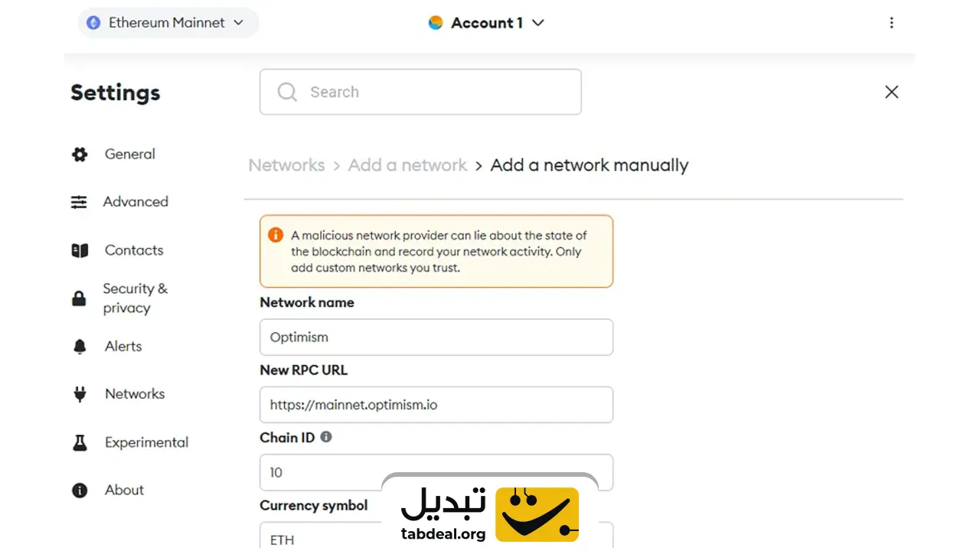Click the Chain ID info tooltip icon
Screen dimensions: 980x551
[x=325, y=437]
